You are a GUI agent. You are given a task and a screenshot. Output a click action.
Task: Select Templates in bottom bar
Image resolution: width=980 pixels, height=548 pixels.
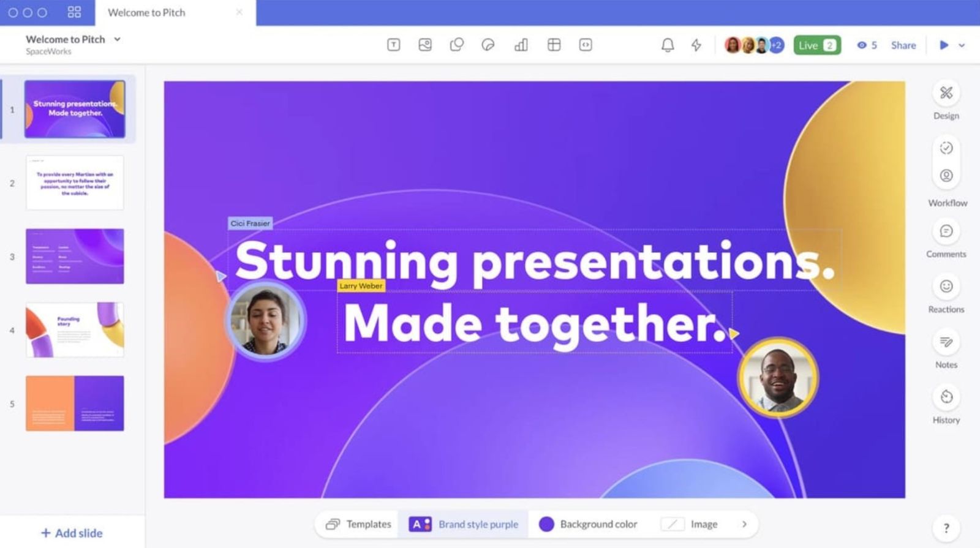[359, 524]
